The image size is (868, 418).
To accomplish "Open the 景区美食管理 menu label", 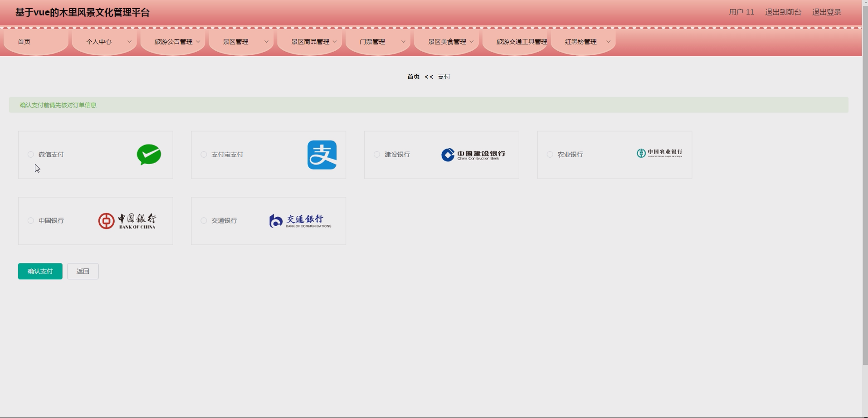I will point(447,42).
